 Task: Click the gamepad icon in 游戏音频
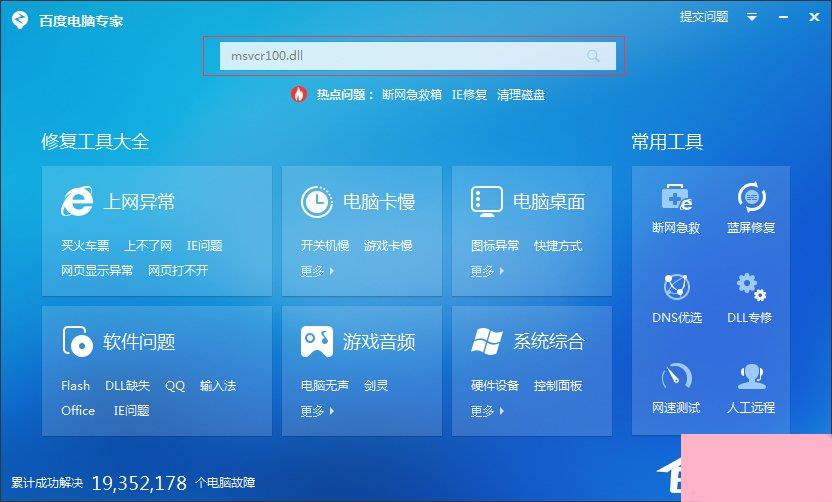coord(317,341)
